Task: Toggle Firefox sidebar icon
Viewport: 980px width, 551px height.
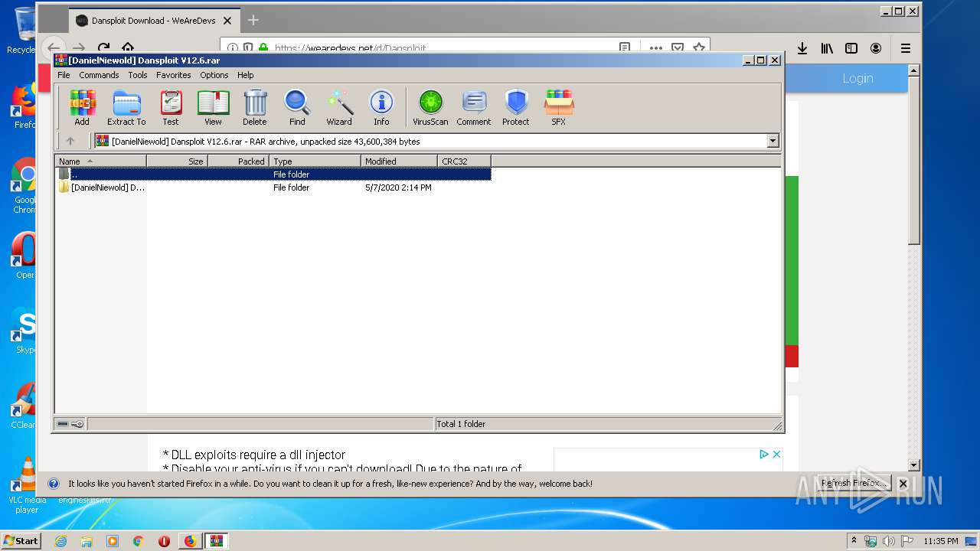Action: 851,48
